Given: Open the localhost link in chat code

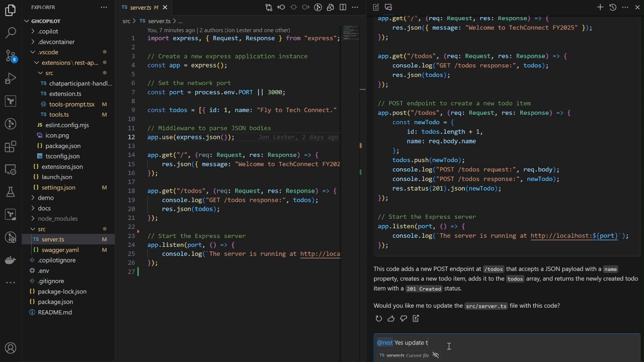Looking at the screenshot, I should click(574, 236).
